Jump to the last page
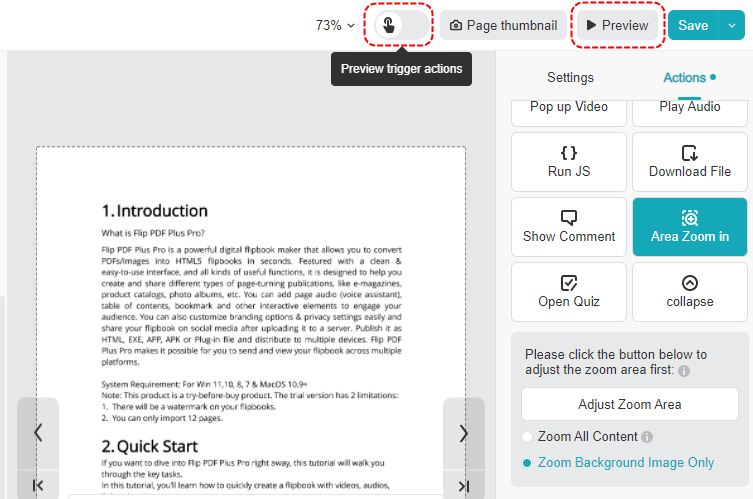Image resolution: width=753 pixels, height=499 pixels. point(463,486)
